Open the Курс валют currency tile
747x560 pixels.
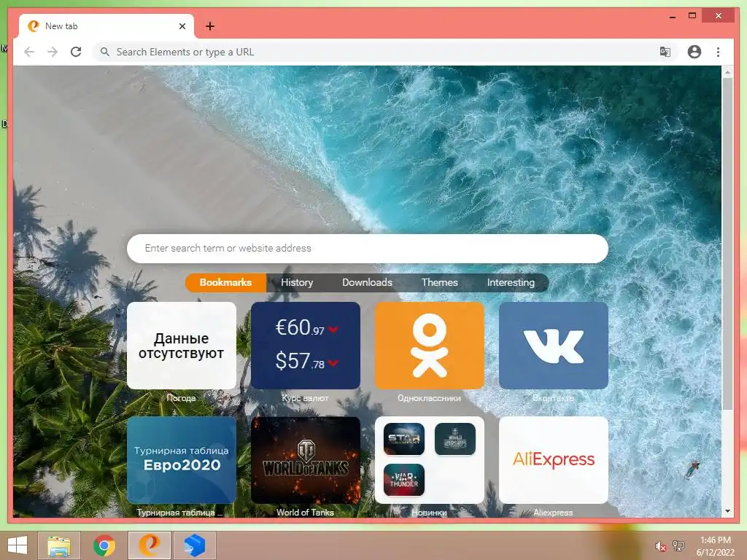point(306,345)
